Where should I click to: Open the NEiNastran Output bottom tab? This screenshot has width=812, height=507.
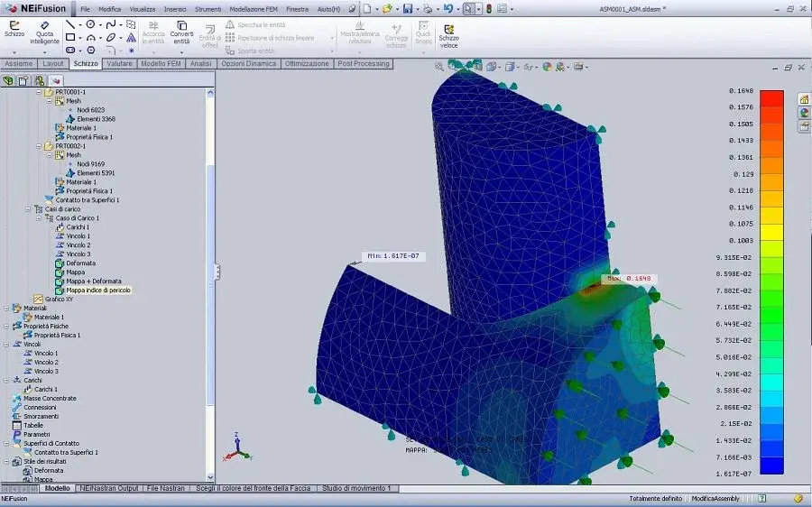pos(109,488)
